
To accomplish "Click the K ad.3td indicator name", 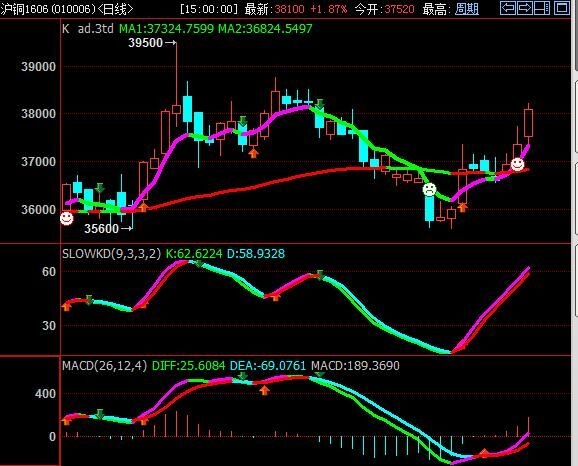I will [x=88, y=28].
